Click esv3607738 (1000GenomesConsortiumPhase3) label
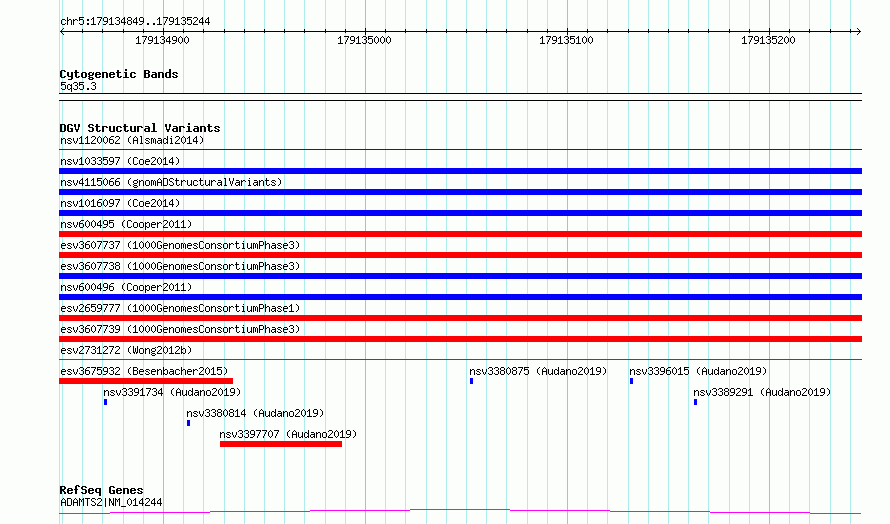Screen dimensions: 890x524 (180, 266)
